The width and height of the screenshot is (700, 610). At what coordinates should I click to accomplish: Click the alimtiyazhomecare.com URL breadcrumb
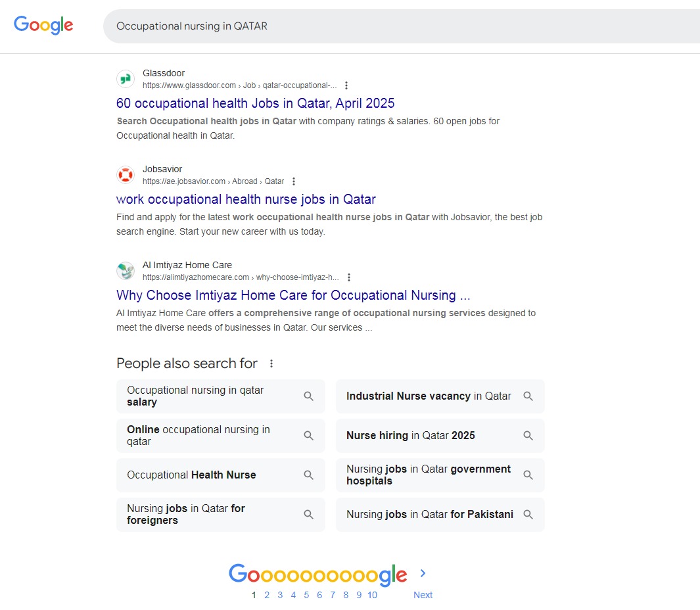(241, 277)
